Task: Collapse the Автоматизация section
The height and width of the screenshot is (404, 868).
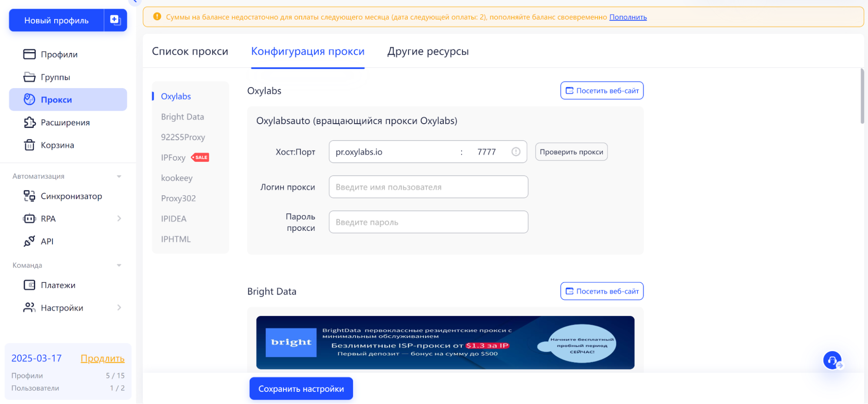Action: coord(119,177)
